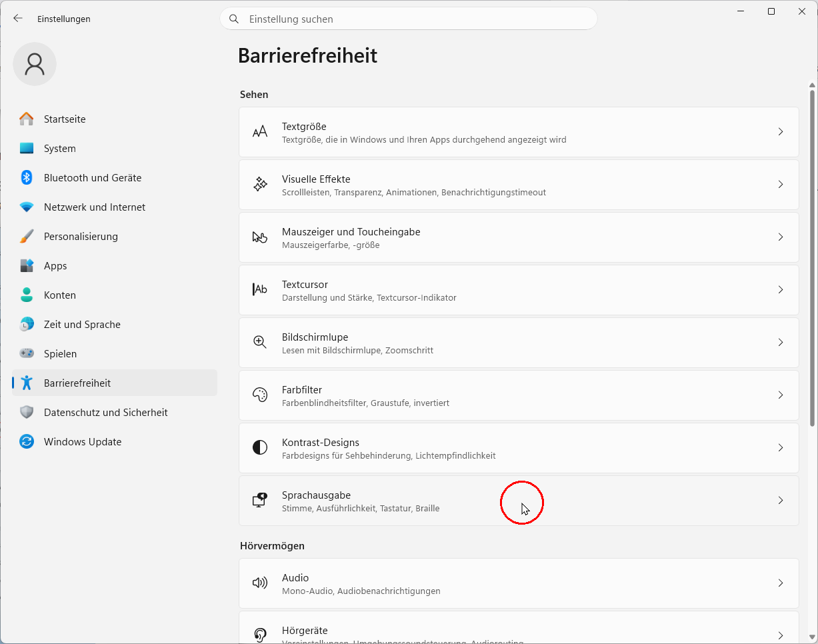Click the Sprachausgabe monitor icon
The image size is (818, 644).
260,501
